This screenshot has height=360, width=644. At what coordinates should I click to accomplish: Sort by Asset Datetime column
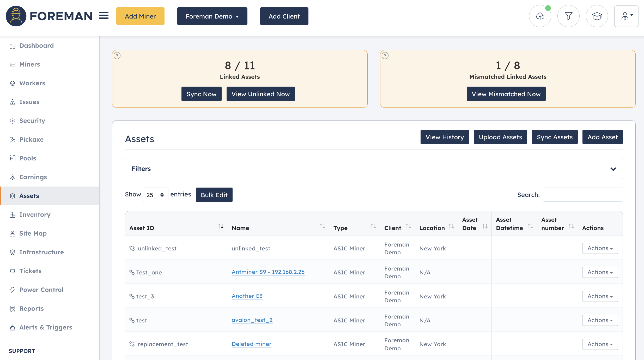click(x=530, y=226)
